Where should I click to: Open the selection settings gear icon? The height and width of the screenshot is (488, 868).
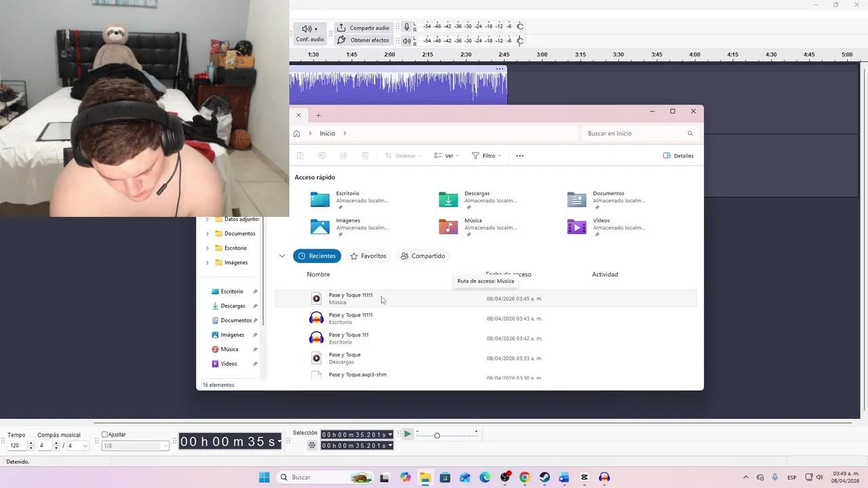pyautogui.click(x=312, y=445)
